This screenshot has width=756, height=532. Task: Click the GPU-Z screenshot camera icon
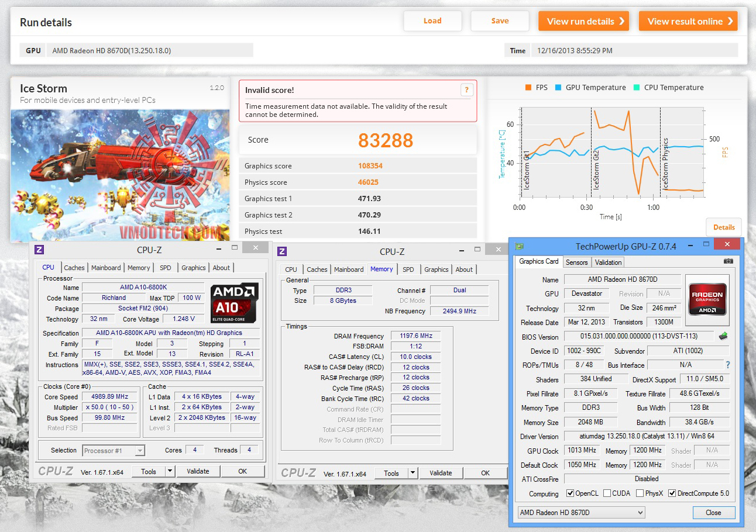click(728, 261)
